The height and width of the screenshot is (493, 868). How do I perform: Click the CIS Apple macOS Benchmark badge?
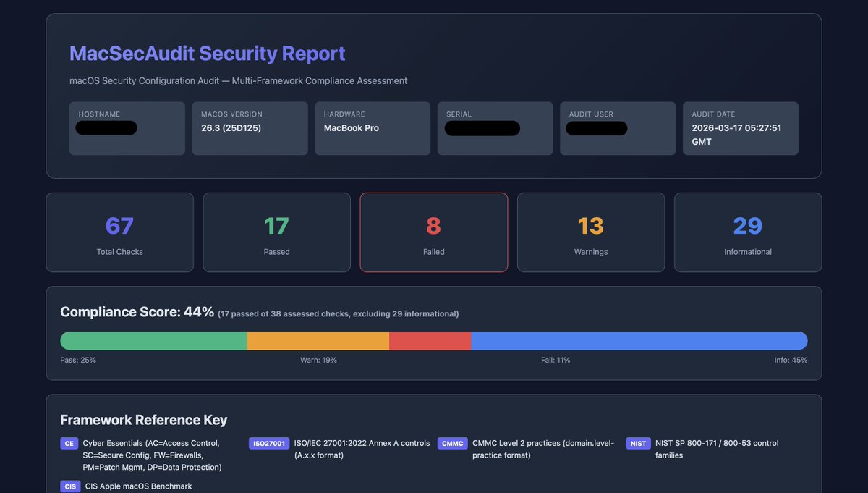tap(69, 486)
